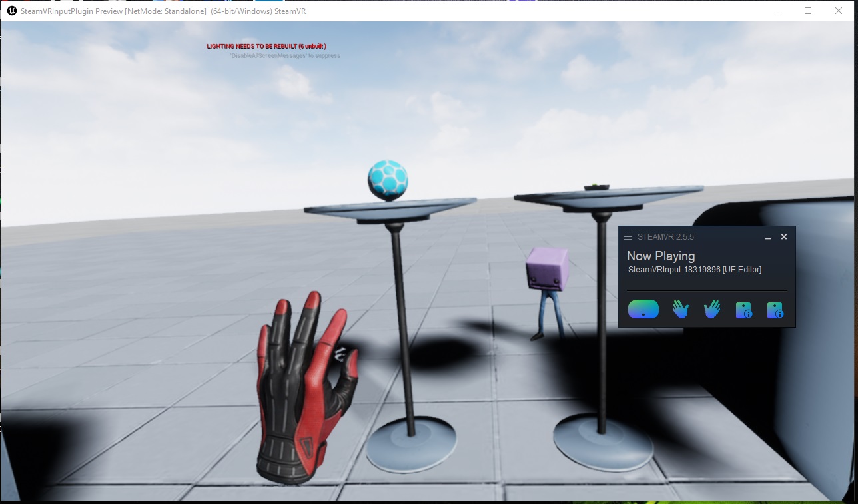Minimize the Unreal preview window
Viewport: 858px width, 504px height.
point(777,11)
